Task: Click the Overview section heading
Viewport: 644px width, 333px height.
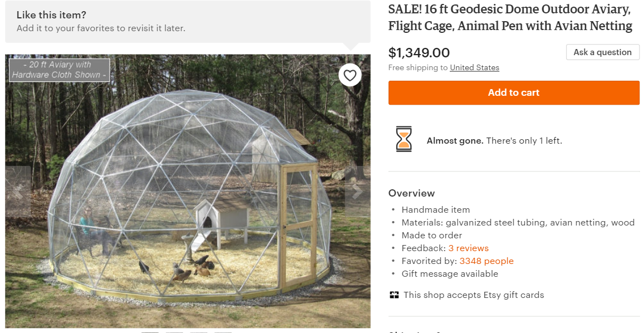Action: [411, 193]
